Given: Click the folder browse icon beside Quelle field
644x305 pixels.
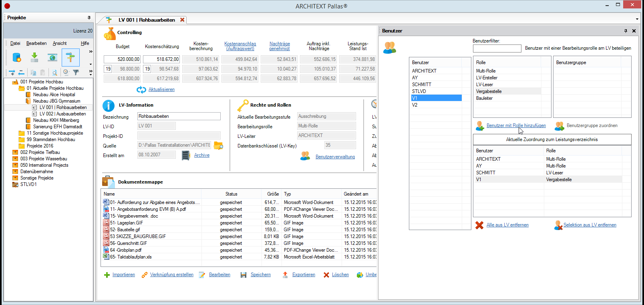Looking at the screenshot, I should point(218,145).
